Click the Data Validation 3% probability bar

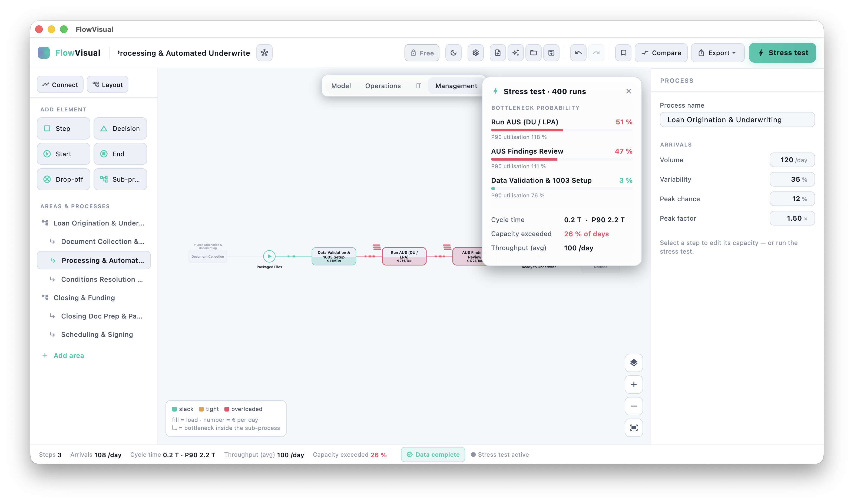562,188
